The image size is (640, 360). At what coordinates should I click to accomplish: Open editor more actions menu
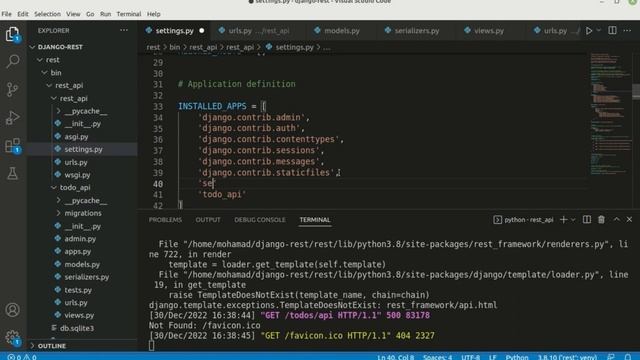pos(627,31)
